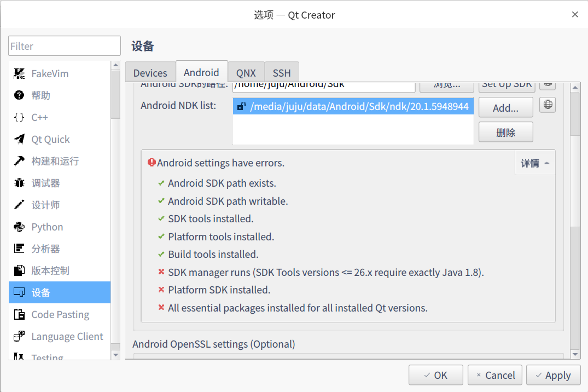Click 'SDK tools installed.' text
588x392 pixels.
211,219
